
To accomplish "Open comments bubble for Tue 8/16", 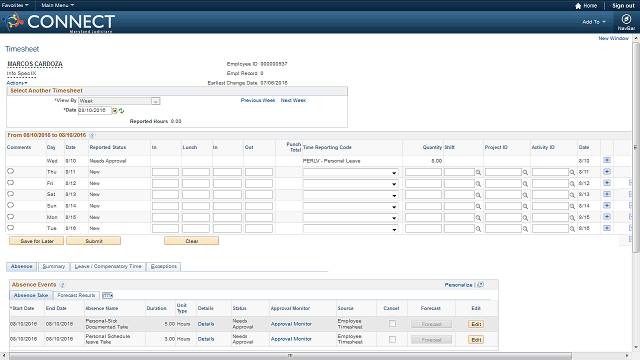I will tap(11, 228).
